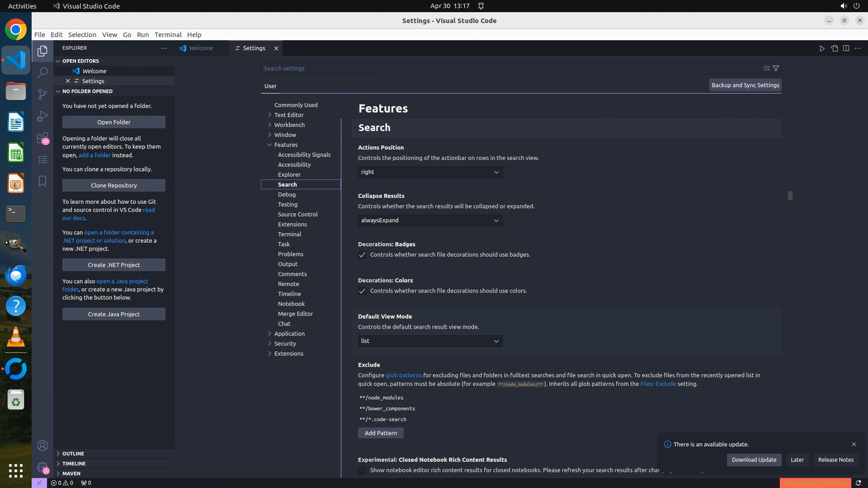The width and height of the screenshot is (868, 488).
Task: Switch to the Welcome tab
Action: tap(201, 48)
